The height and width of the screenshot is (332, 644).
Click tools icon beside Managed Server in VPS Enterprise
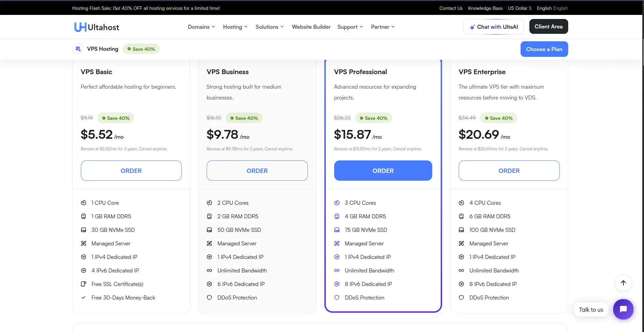(x=461, y=243)
